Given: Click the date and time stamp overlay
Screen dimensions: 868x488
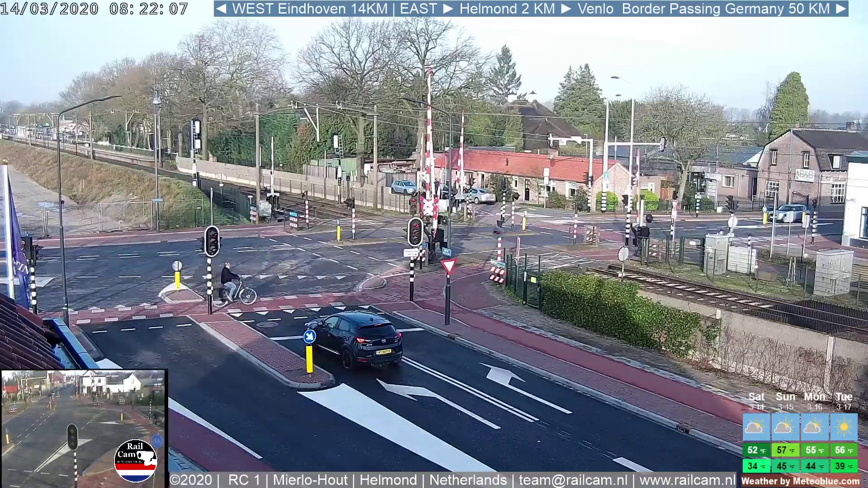Looking at the screenshot, I should (x=94, y=9).
